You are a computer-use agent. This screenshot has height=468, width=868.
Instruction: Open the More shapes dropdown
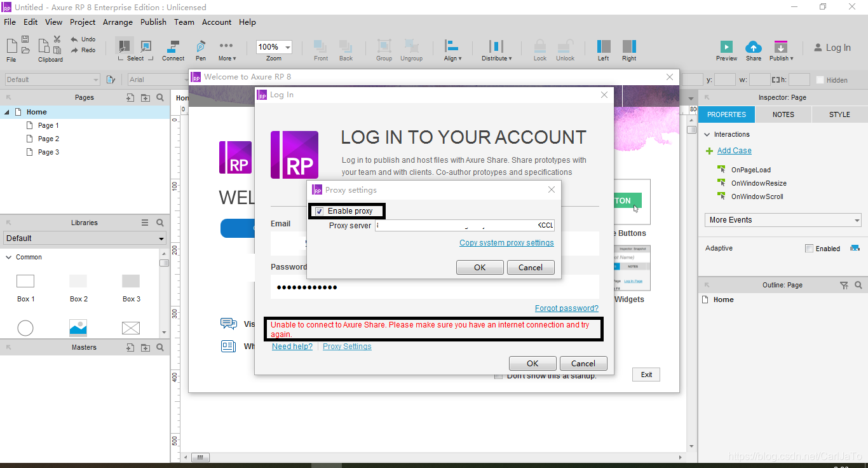pyautogui.click(x=226, y=51)
